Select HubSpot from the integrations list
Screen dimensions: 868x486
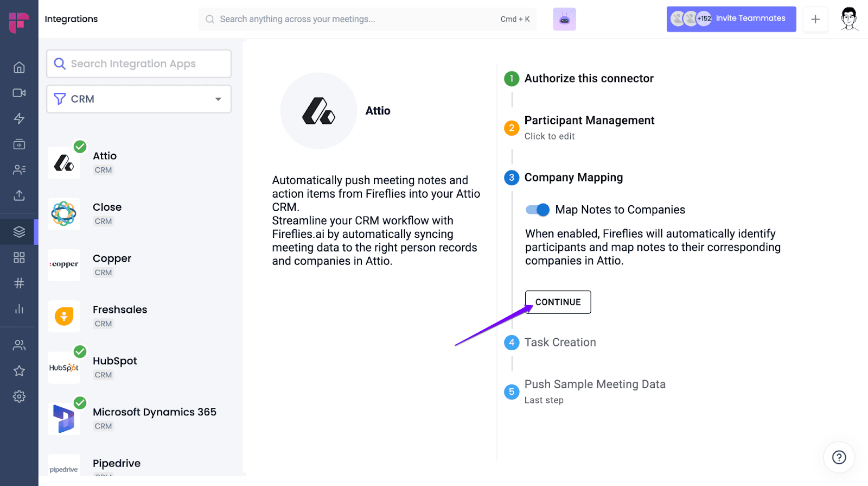pyautogui.click(x=114, y=361)
